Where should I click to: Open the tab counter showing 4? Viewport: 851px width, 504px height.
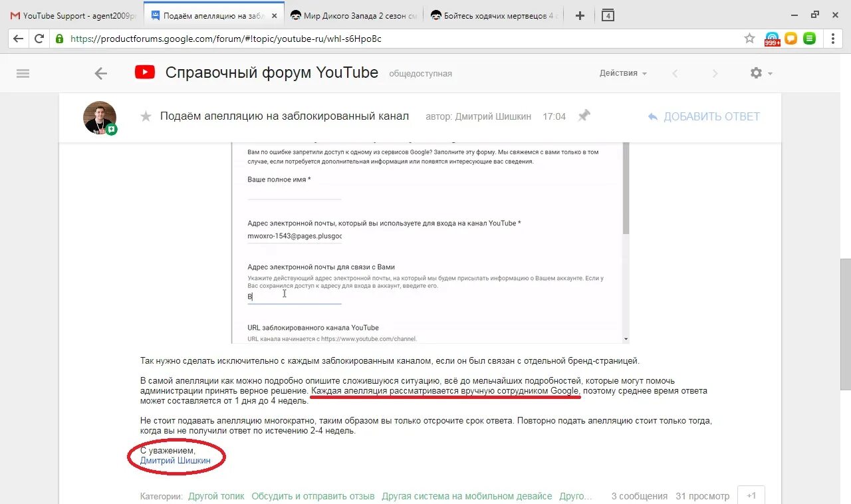(608, 15)
